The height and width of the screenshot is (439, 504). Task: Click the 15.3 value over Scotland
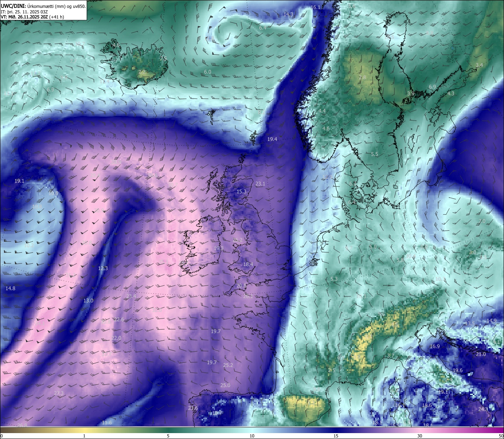tap(241, 192)
